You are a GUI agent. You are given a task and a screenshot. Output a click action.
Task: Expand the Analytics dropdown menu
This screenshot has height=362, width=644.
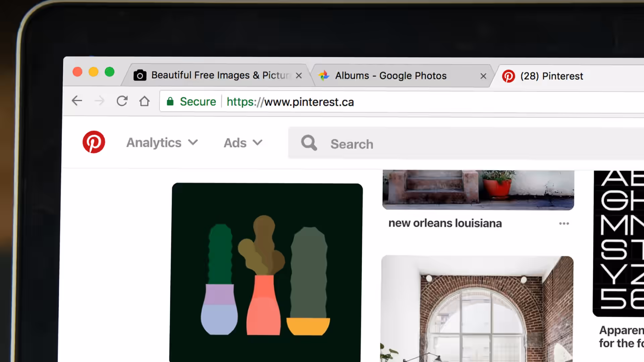[162, 143]
